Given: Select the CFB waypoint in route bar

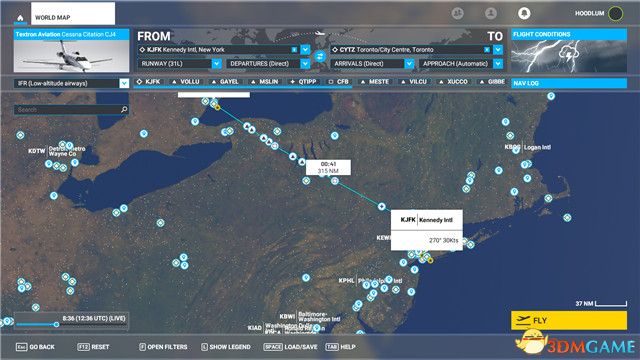Looking at the screenshot, I should pos(339,82).
